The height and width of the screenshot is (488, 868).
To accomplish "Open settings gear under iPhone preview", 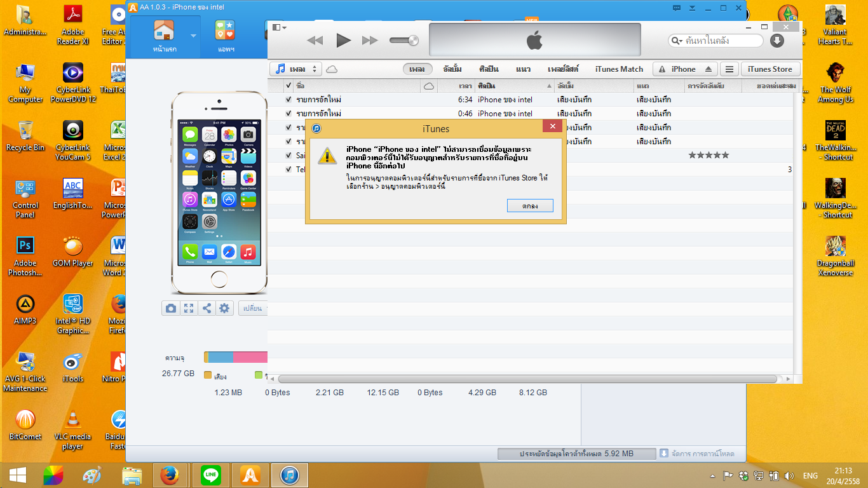I will pyautogui.click(x=224, y=308).
